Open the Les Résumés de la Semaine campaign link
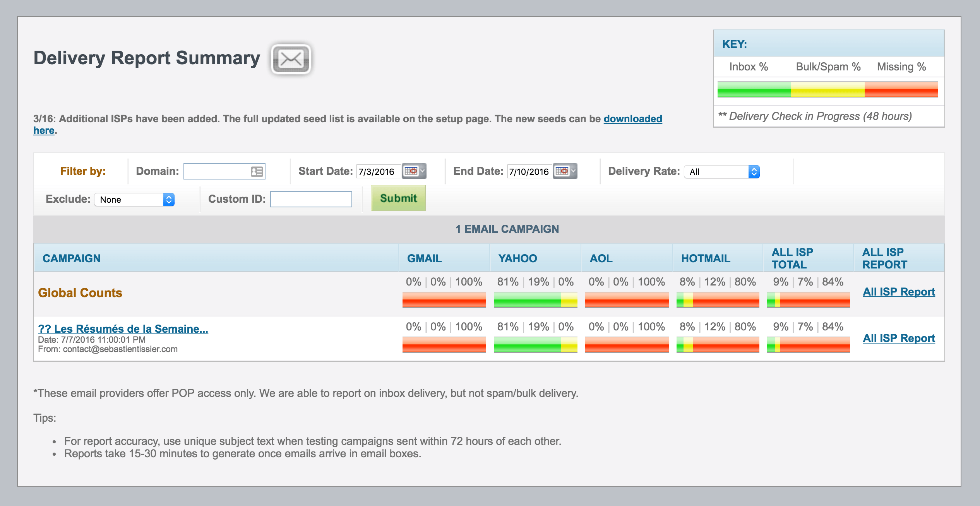The height and width of the screenshot is (506, 980). click(123, 329)
